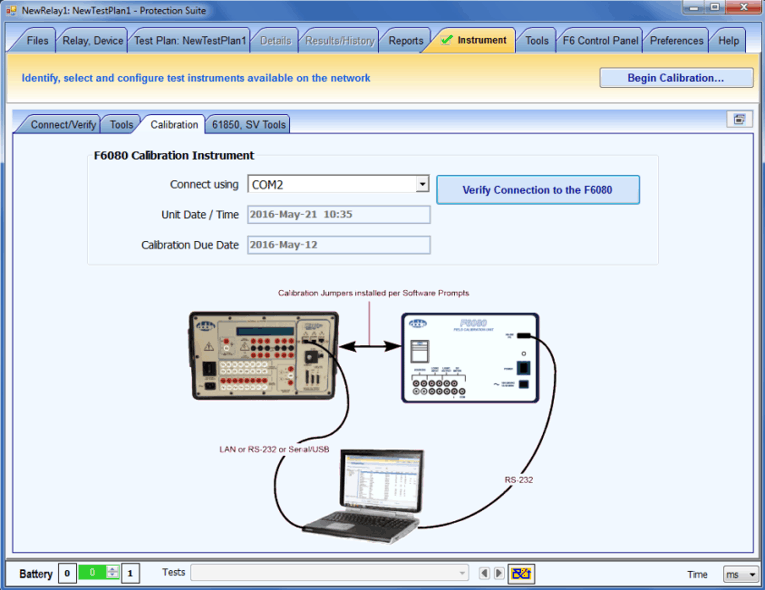Screen dimensions: 765x590
Task: Click the previous test arrow button
Action: (x=484, y=573)
